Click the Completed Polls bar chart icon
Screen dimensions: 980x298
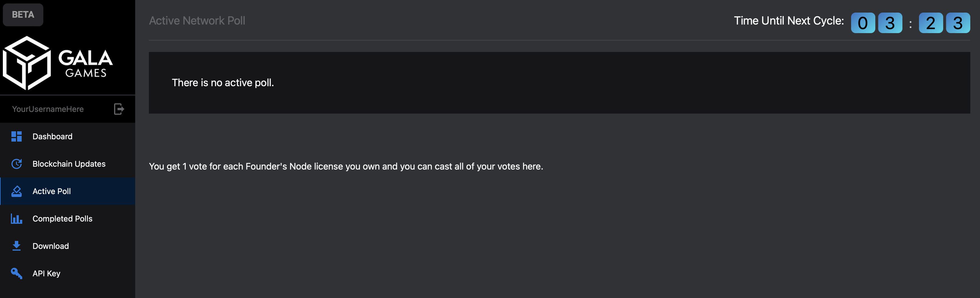tap(16, 218)
